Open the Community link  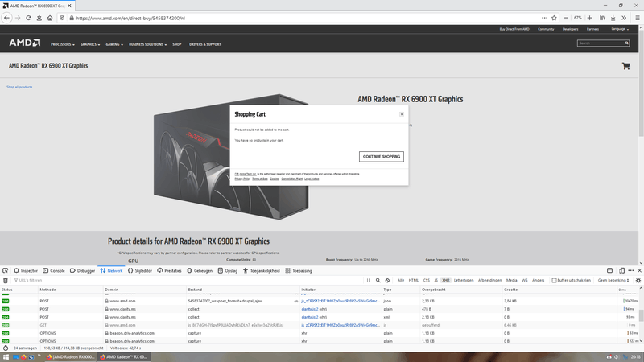tap(546, 29)
